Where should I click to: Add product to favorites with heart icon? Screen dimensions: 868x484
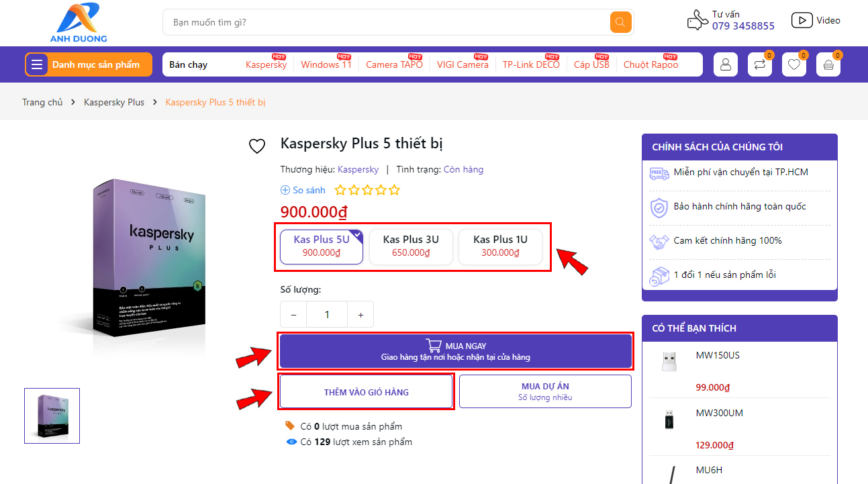257,146
